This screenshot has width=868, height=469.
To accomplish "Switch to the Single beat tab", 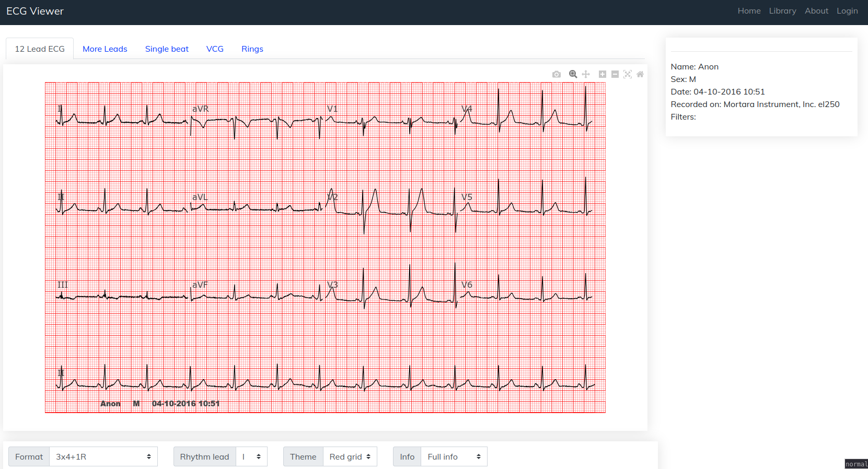I will tap(167, 49).
